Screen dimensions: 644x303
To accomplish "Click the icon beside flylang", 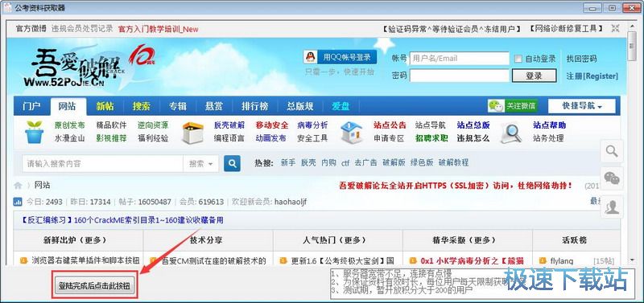I will [x=543, y=260].
